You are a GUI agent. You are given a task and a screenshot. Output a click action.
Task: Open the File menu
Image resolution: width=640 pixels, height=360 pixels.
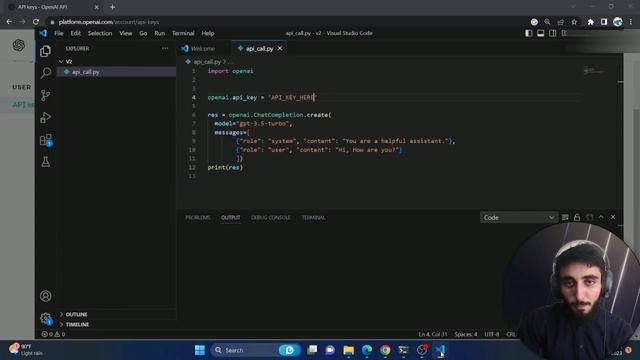click(59, 33)
